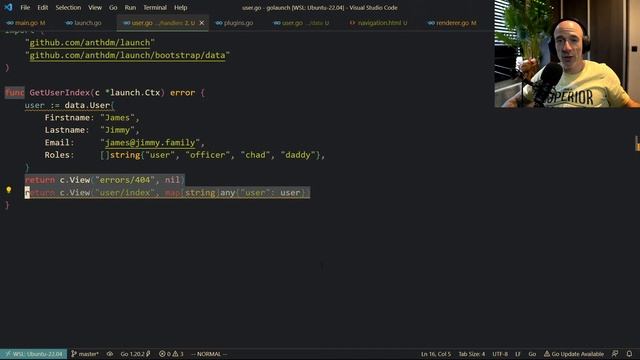Viewport: 640px width, 360px height.
Task: Open the Edit menu
Action: [x=42, y=7]
